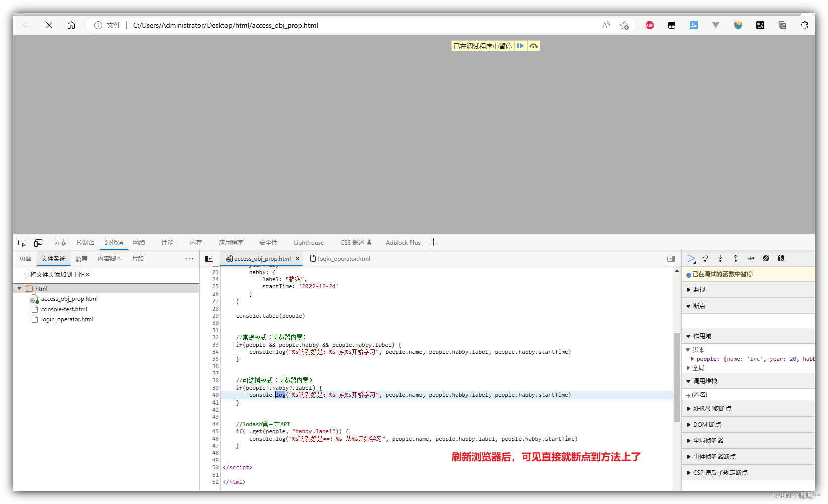The width and height of the screenshot is (828, 504).
Task: Open 内容脚本 navigator tab
Action: click(110, 259)
